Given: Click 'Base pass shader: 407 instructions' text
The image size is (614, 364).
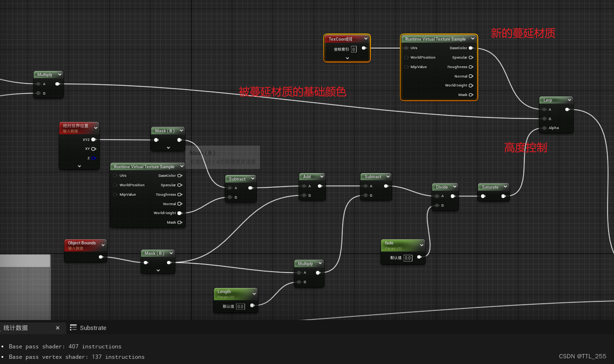Looking at the screenshot, I should pos(65,347).
